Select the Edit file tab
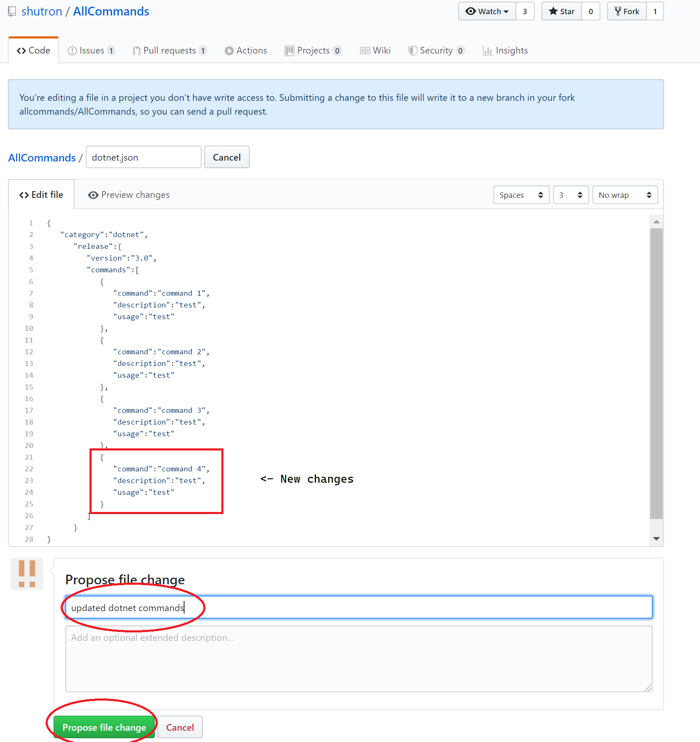The height and width of the screenshot is (742, 700). coord(41,195)
